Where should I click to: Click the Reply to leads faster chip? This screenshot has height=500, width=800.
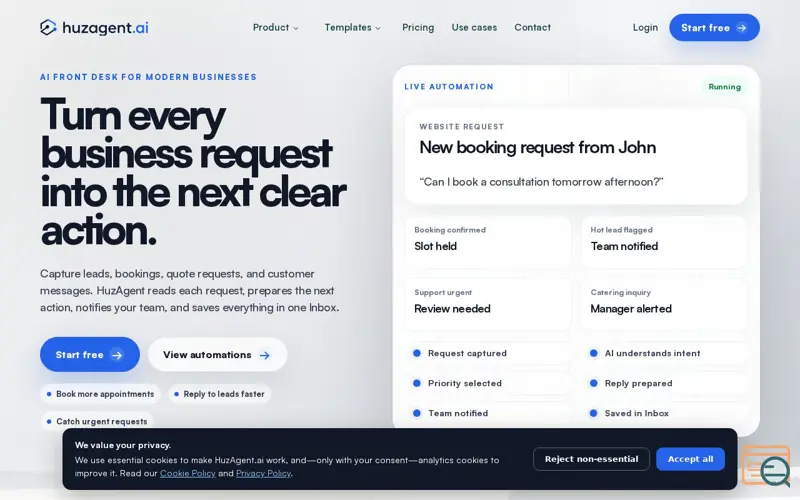point(219,394)
